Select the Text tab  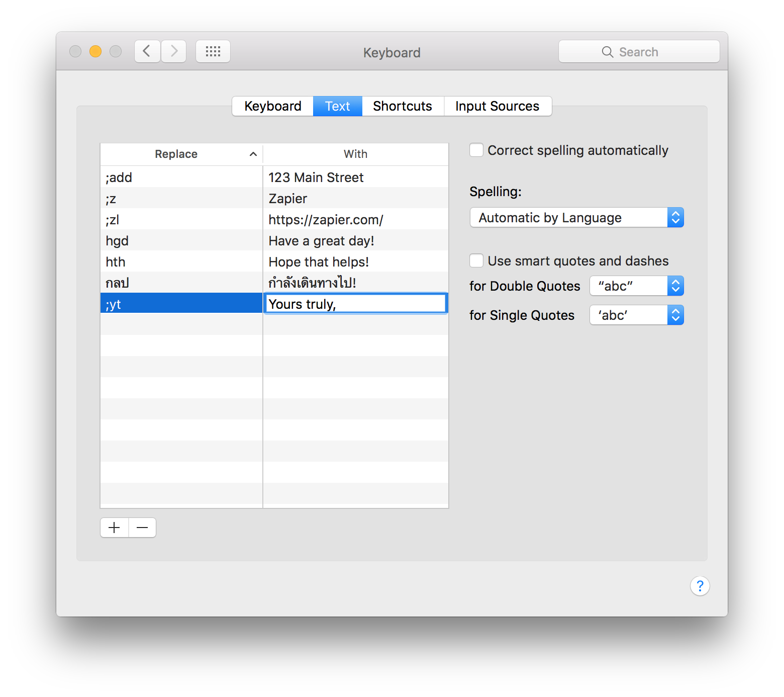point(338,106)
